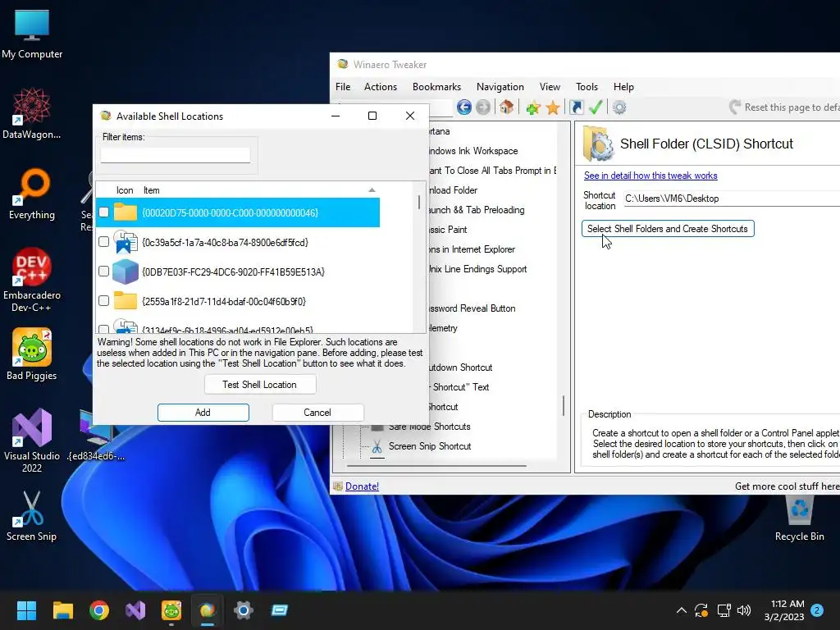Select the {0DB7E03F-FC29-4DC6-9020-FF41B59E513A} item text

pos(233,272)
